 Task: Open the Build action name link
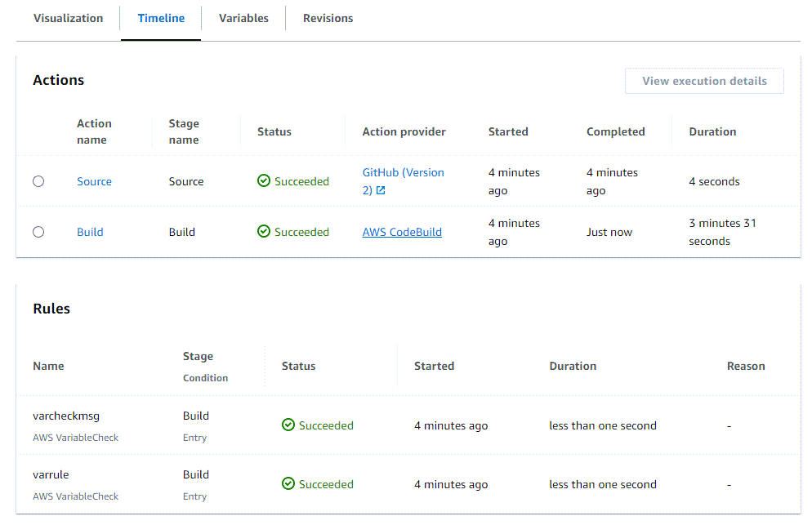tap(90, 232)
